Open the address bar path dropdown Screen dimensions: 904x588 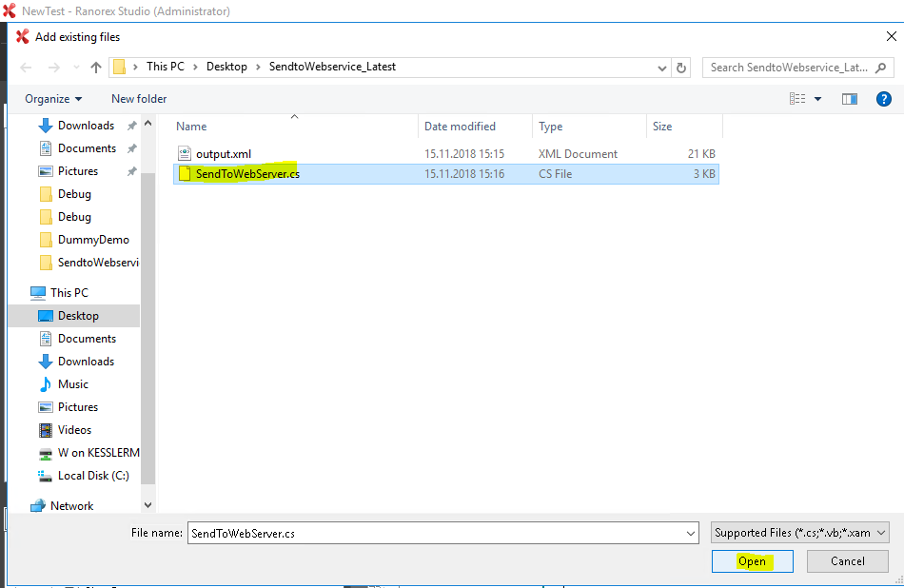coord(662,68)
